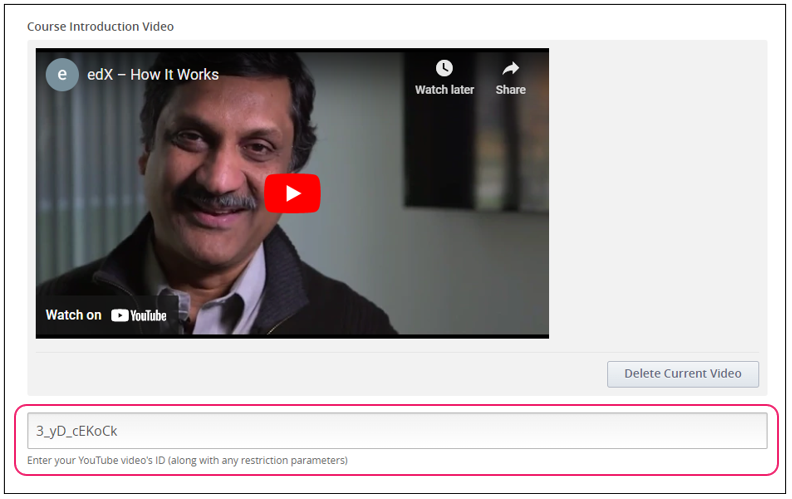Click the empty right end of ID field
This screenshot has height=499, width=792.
[700, 431]
